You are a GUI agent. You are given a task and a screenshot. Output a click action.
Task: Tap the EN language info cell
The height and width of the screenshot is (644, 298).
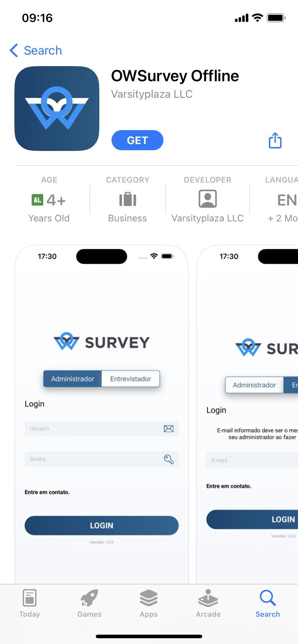283,200
